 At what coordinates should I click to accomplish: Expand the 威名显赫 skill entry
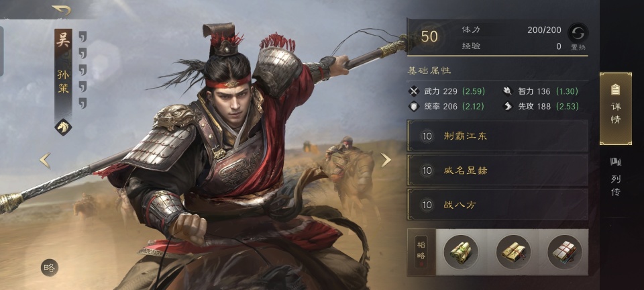click(x=497, y=170)
